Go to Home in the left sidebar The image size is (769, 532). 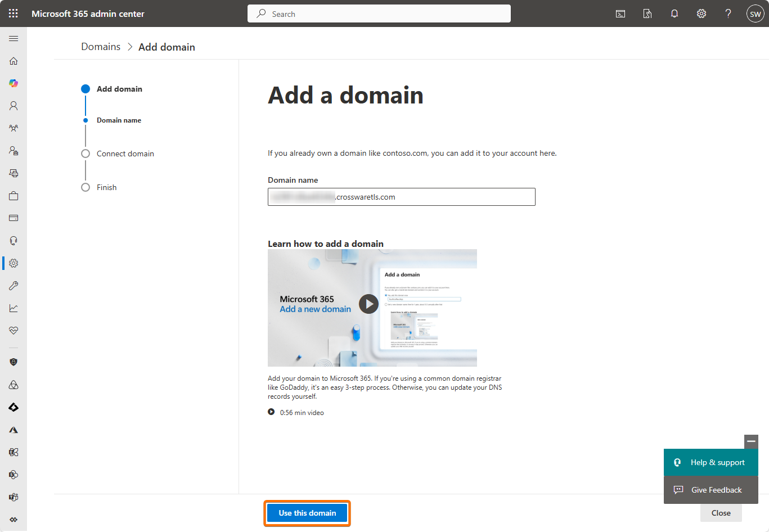[x=14, y=61]
